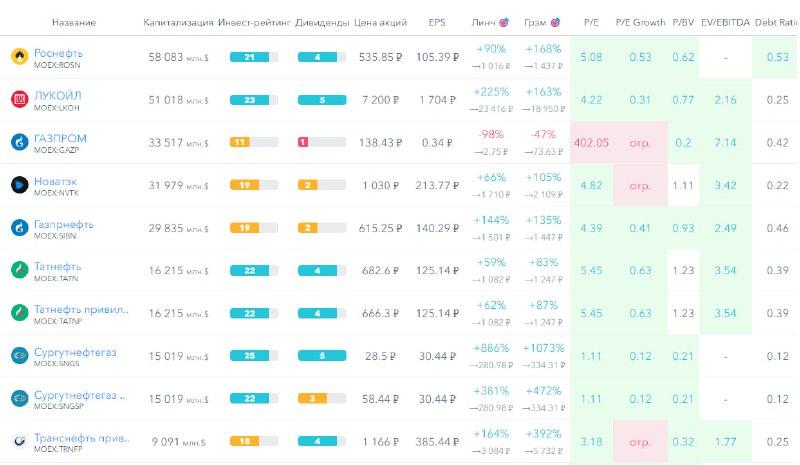The width and height of the screenshot is (800, 465).
Task: Sort by the EPS column header
Action: click(437, 22)
